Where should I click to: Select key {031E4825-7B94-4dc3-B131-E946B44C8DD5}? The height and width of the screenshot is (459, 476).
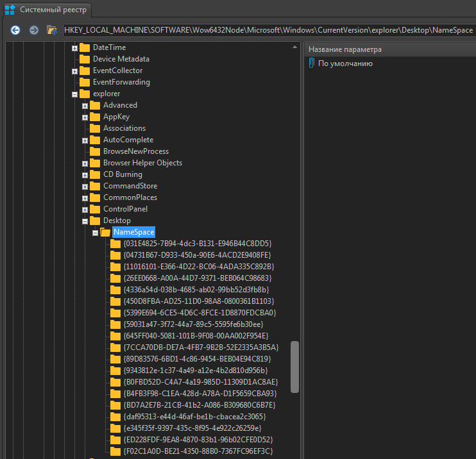click(198, 244)
